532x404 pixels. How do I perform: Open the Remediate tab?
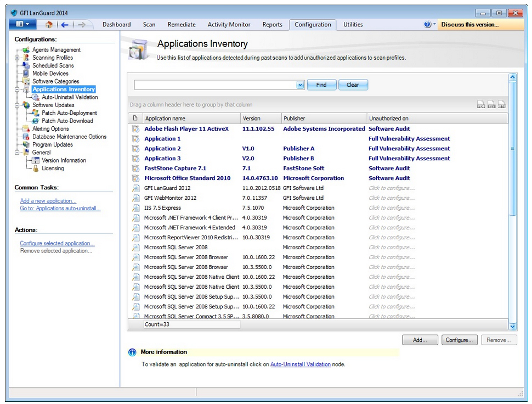(182, 25)
